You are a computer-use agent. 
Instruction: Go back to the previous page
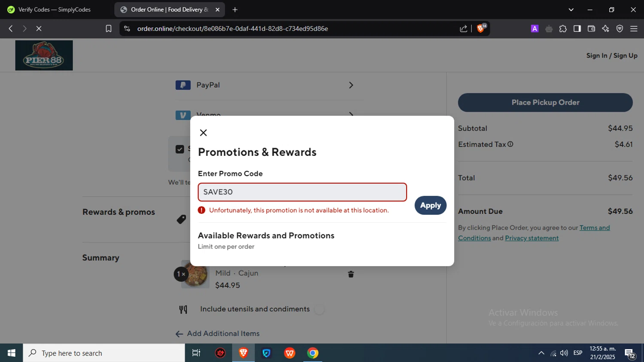[x=11, y=28]
